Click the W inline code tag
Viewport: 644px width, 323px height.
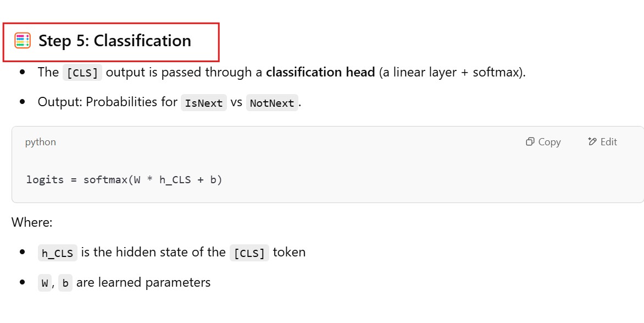tap(45, 283)
